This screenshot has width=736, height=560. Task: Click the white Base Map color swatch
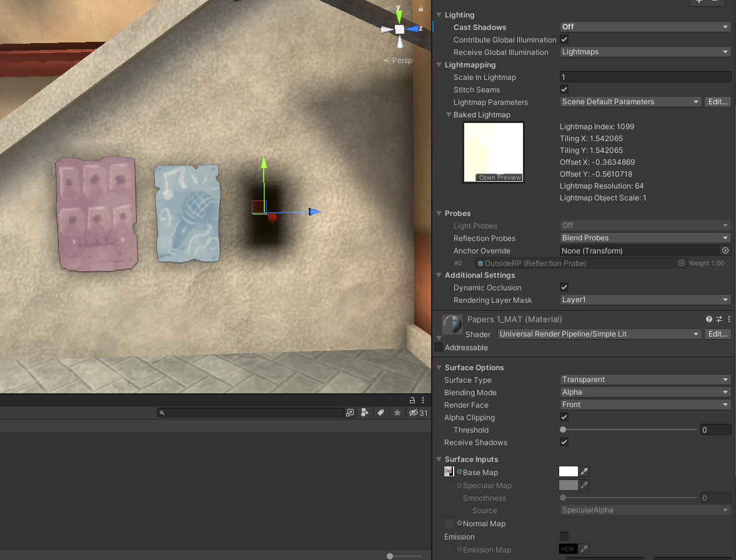coord(568,471)
